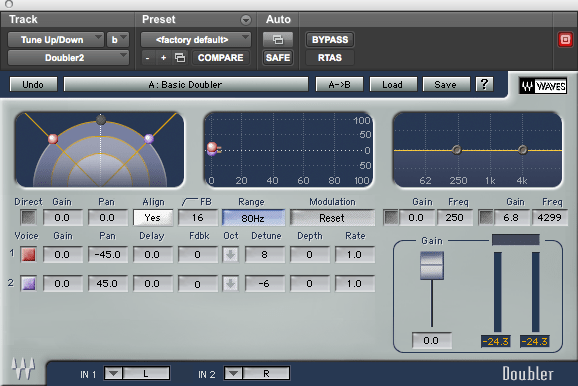Open the automation enable window icon

pyautogui.click(x=278, y=39)
